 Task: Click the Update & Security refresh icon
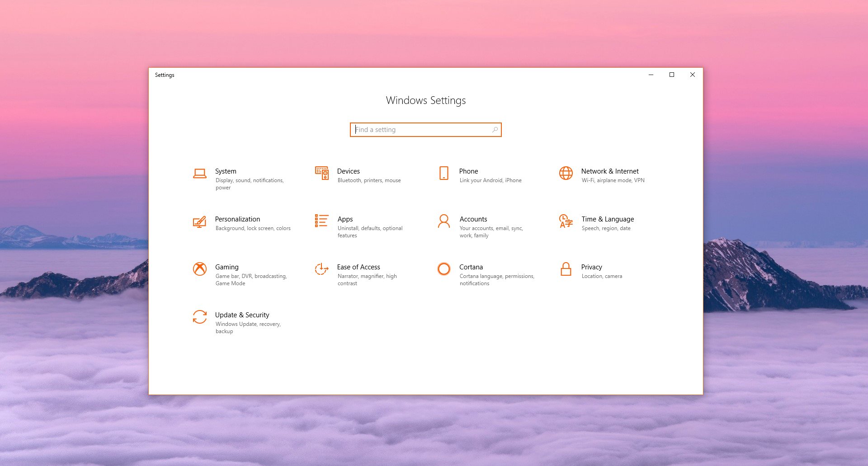(x=200, y=317)
